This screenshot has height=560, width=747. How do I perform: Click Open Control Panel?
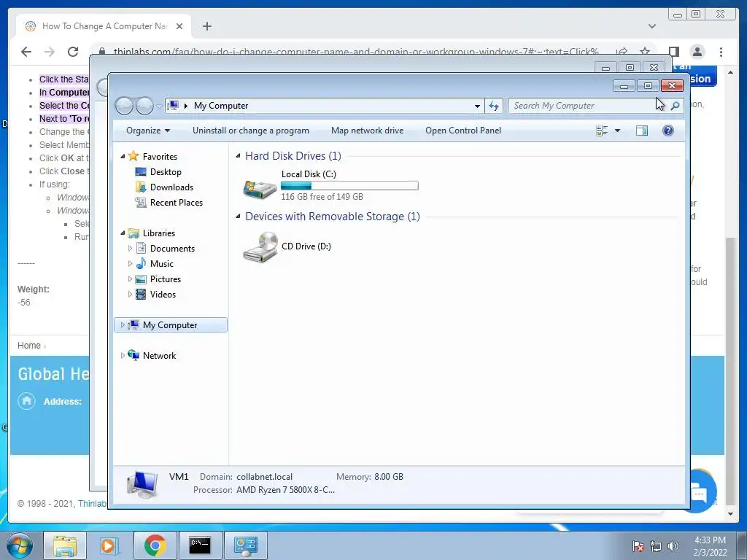pyautogui.click(x=463, y=131)
